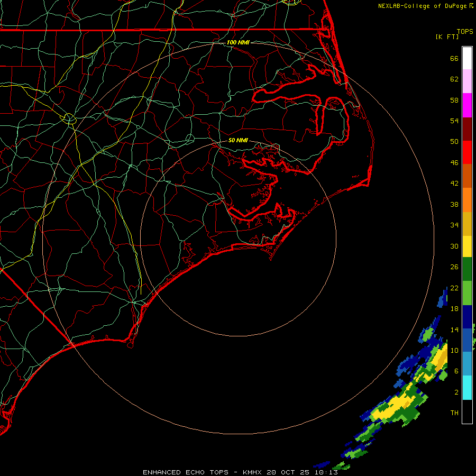This screenshot has height=476, width=476.
Task: Click the 6 scale value
Action: pyautogui.click(x=456, y=371)
